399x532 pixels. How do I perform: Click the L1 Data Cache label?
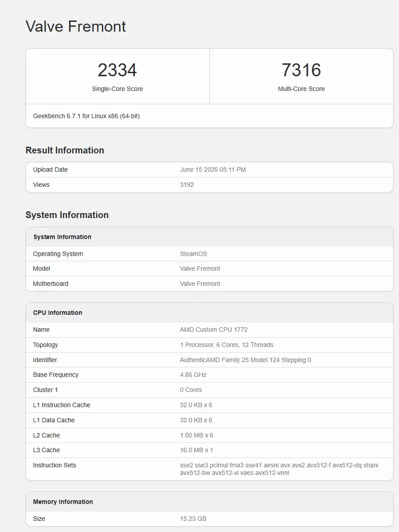point(54,421)
